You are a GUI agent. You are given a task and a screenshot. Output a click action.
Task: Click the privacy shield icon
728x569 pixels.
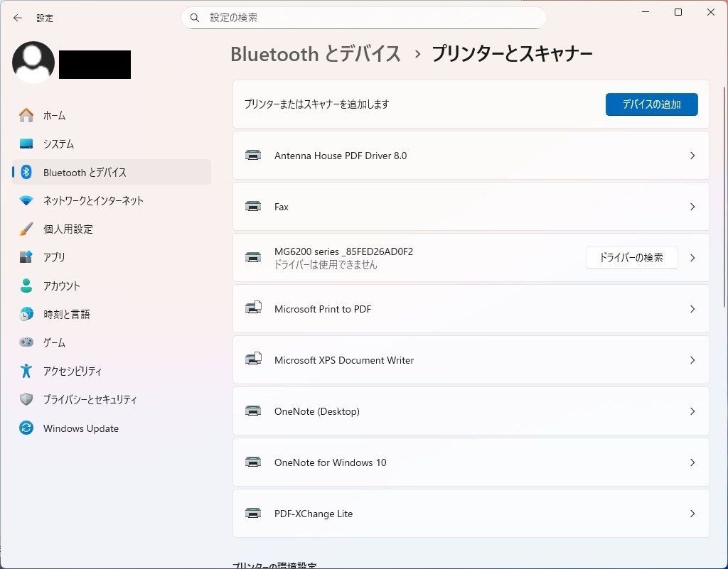(x=26, y=399)
